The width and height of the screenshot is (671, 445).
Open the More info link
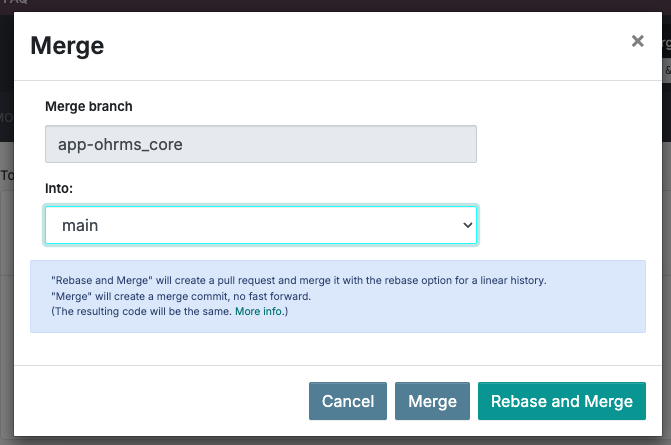coord(258,313)
